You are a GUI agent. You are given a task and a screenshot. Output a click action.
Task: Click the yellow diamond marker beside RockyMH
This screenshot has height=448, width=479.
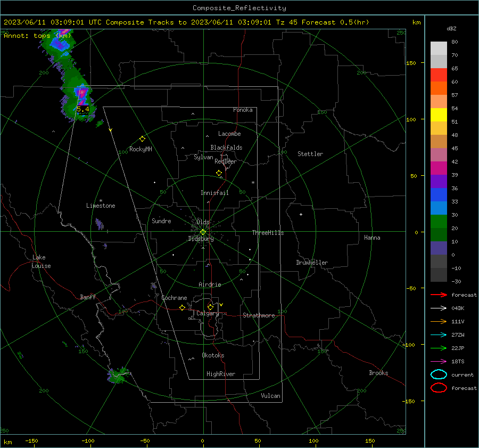coord(142,139)
